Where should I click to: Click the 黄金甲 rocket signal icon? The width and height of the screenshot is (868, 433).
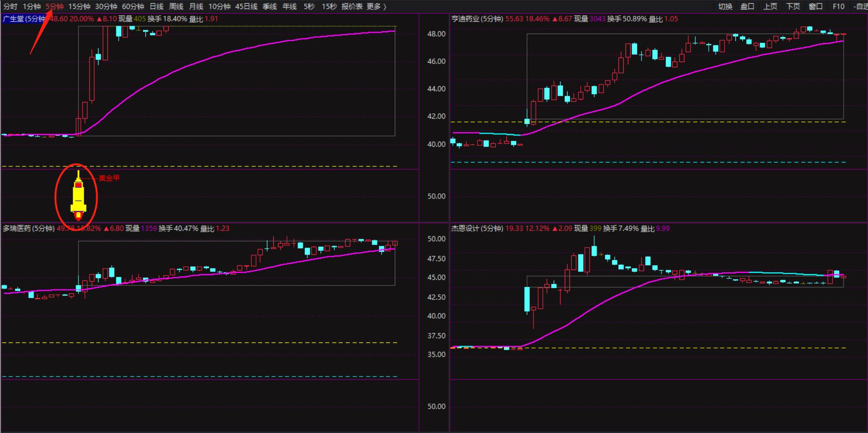click(x=78, y=196)
